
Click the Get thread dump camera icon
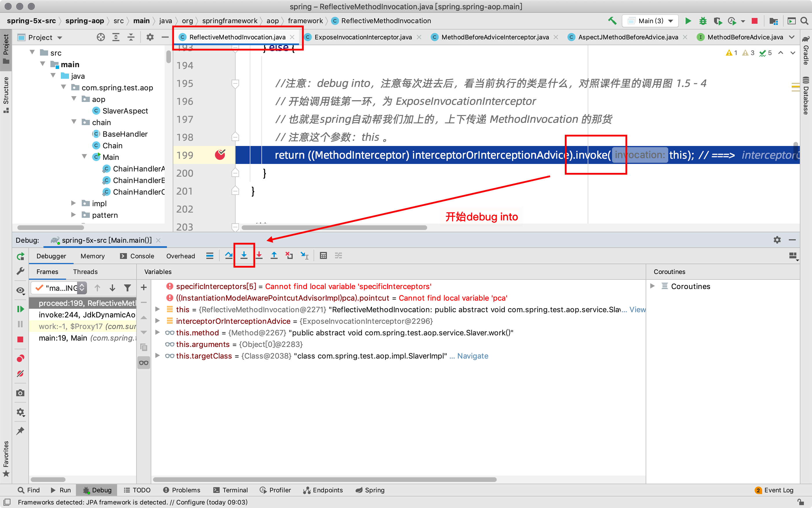pyautogui.click(x=21, y=393)
